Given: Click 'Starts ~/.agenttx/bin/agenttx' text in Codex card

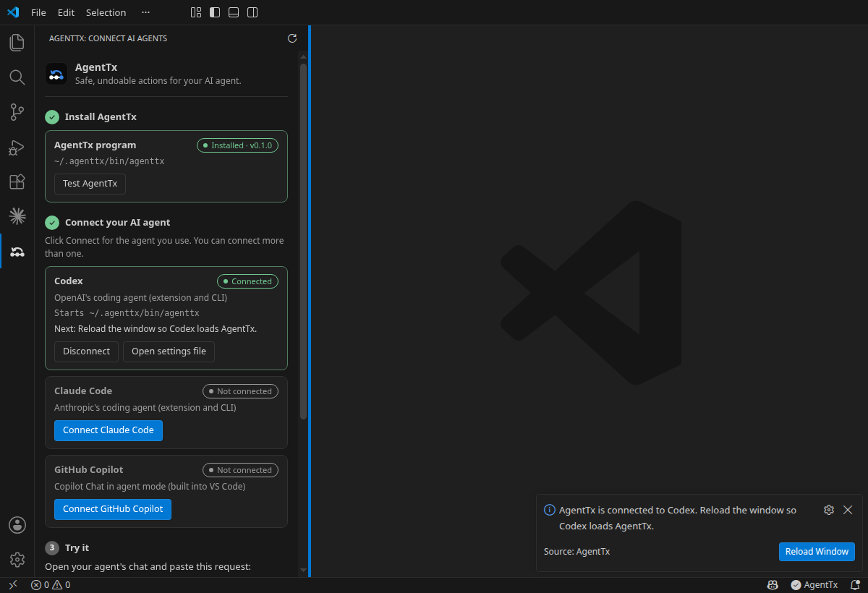Looking at the screenshot, I should [x=127, y=313].
